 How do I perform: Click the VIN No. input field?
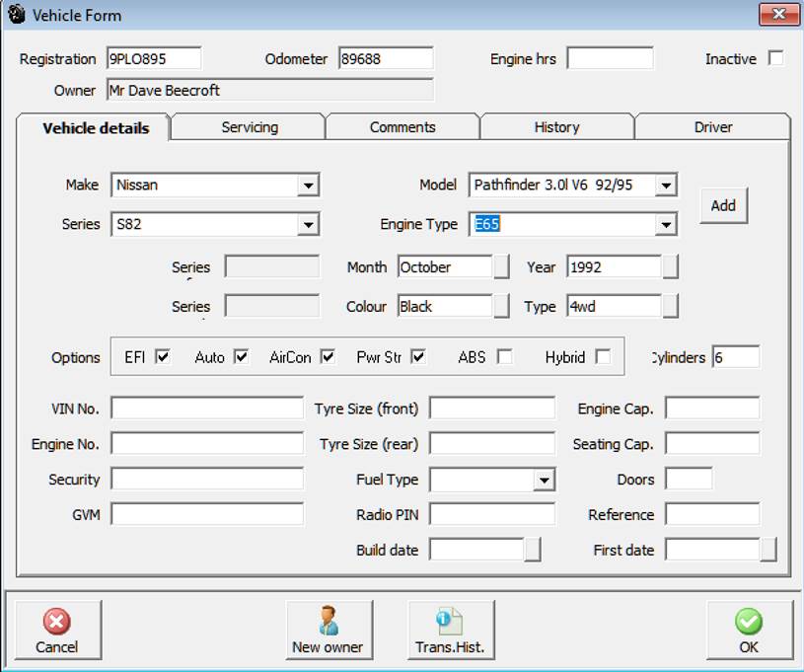[x=207, y=409]
